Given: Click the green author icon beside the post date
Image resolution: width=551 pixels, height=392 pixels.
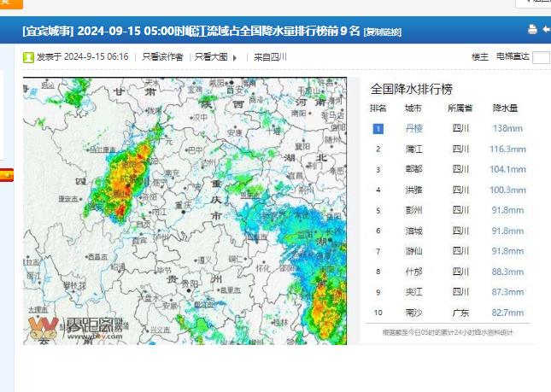Looking at the screenshot, I should [28, 57].
